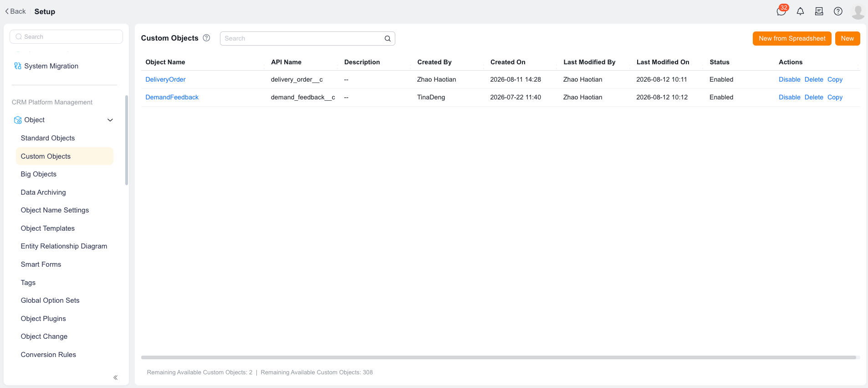
Task: Click the New button
Action: point(848,38)
